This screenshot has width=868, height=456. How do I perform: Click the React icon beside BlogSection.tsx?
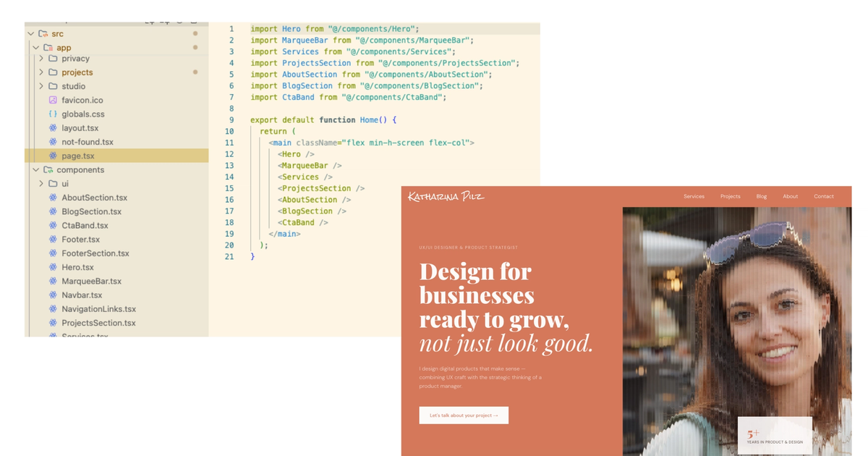(x=53, y=211)
